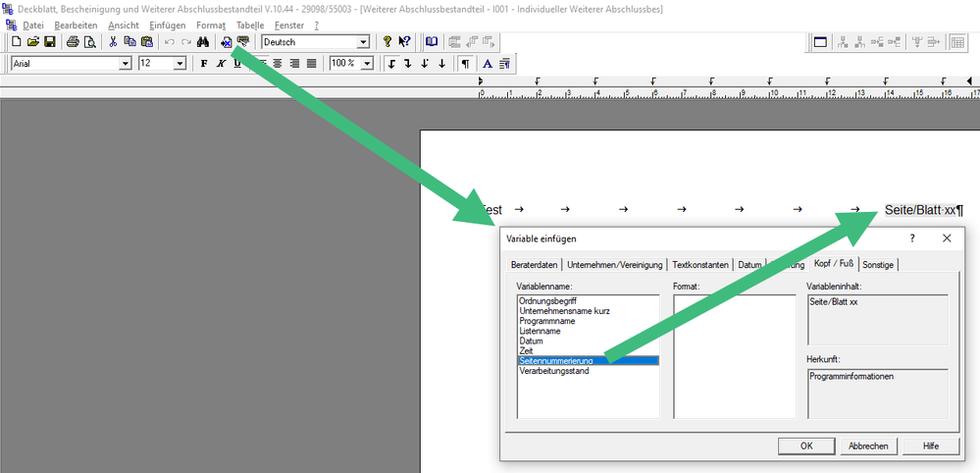
Task: Open search with the binoculars icon
Action: pyautogui.click(x=203, y=42)
